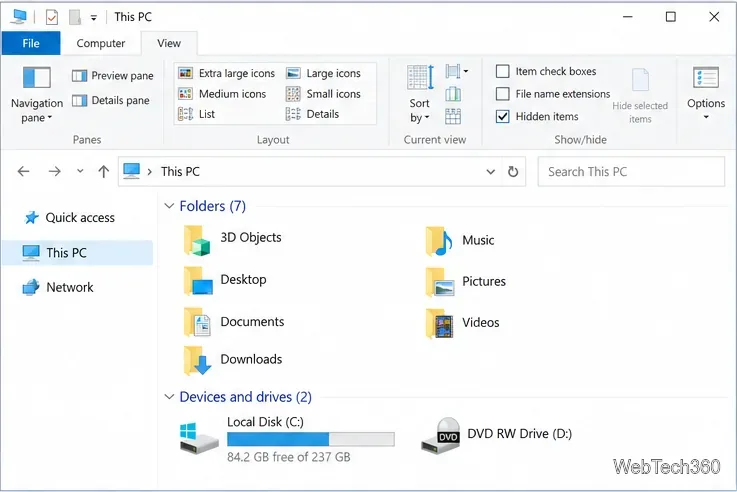Click the Navigation pane icon

tap(37, 78)
